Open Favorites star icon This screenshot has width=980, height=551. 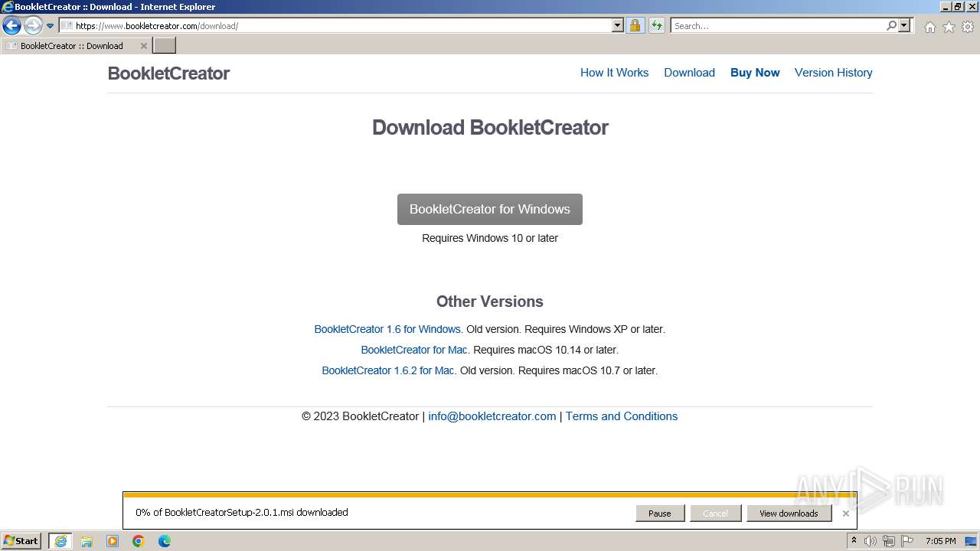(949, 27)
